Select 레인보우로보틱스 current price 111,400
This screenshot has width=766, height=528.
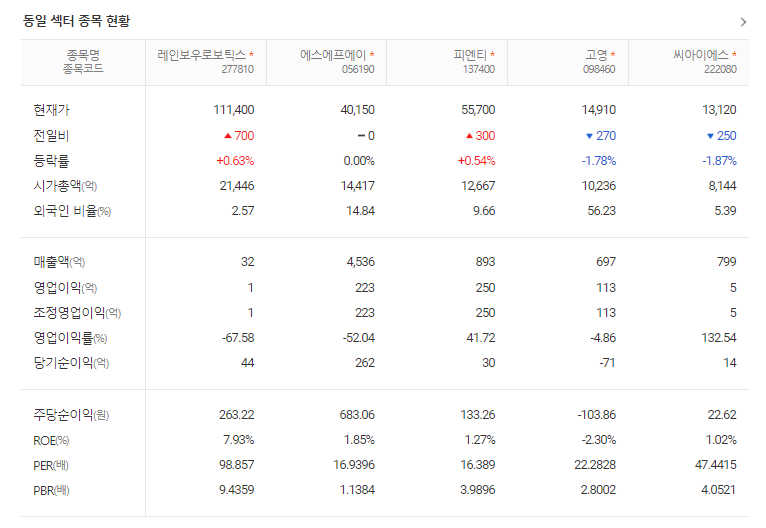pos(234,110)
